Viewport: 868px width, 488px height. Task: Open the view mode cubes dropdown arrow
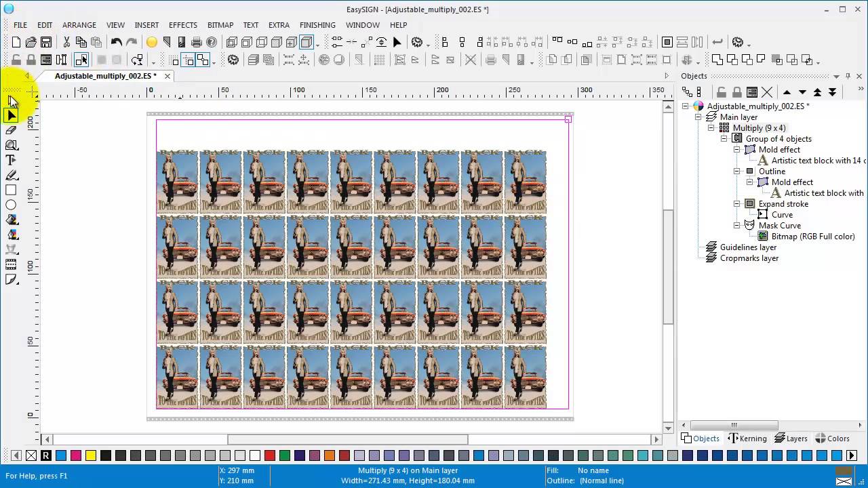[x=317, y=45]
